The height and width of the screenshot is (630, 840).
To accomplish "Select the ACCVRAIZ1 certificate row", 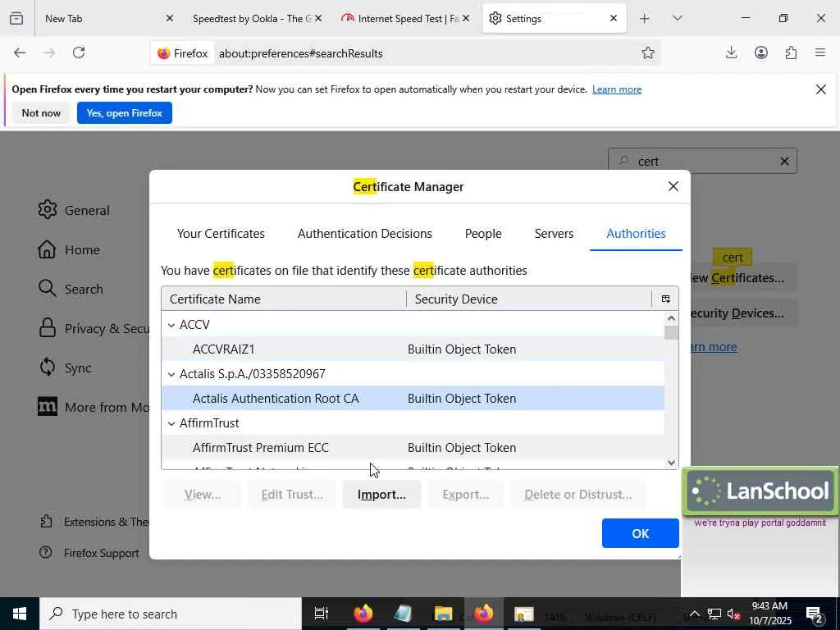I will [x=413, y=349].
